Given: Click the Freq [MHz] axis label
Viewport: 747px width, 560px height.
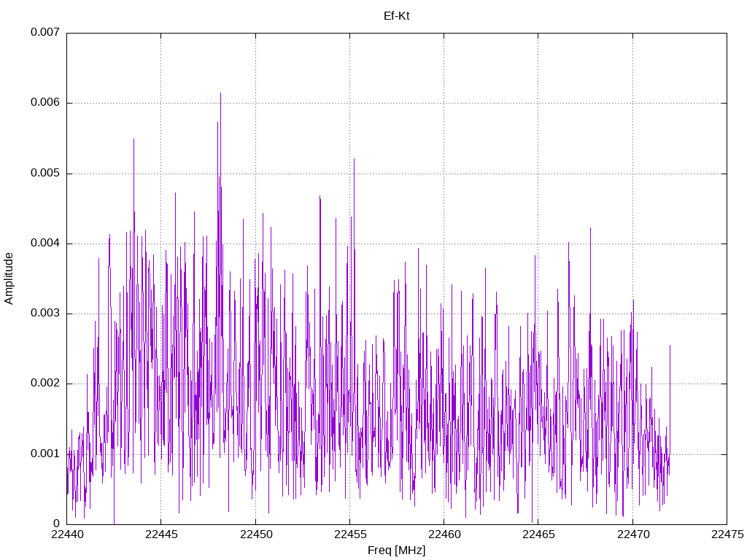Looking at the screenshot, I should [x=396, y=551].
